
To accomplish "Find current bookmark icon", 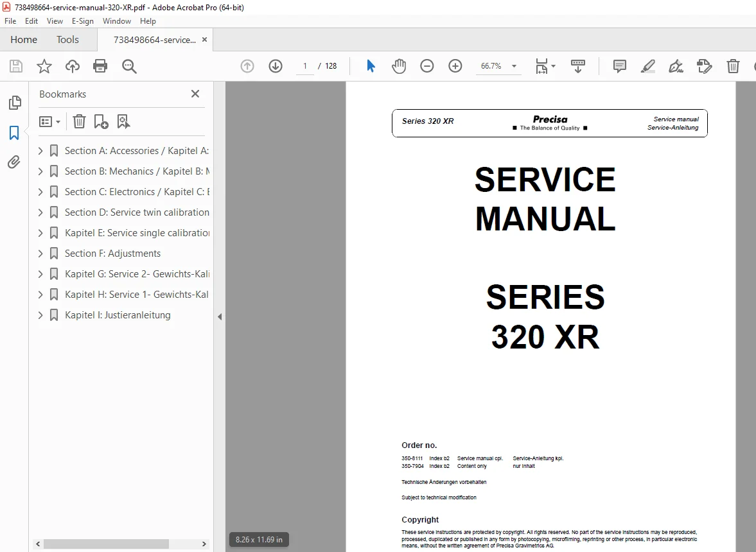I will (x=123, y=121).
